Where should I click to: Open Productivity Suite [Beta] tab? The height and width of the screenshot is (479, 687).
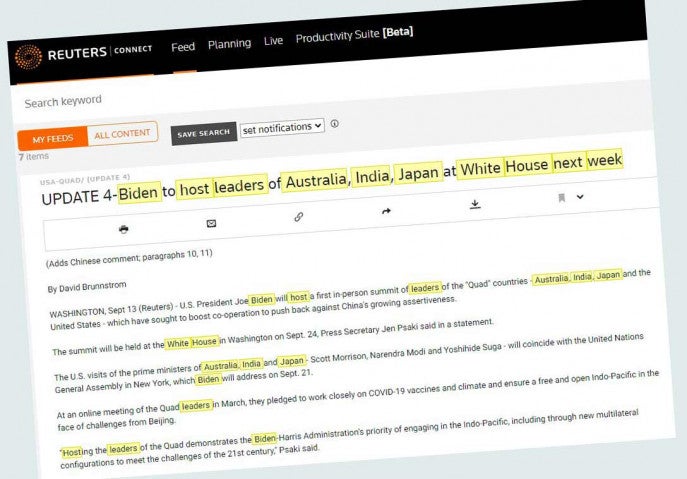(354, 35)
